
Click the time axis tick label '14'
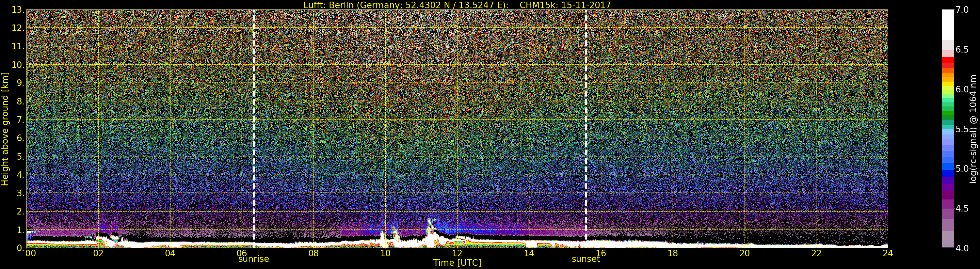pyautogui.click(x=529, y=253)
